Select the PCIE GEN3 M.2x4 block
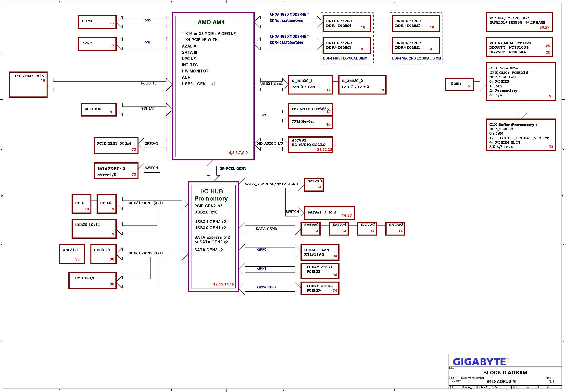Image resolution: width=565 pixels, height=392 pixels. [x=116, y=146]
